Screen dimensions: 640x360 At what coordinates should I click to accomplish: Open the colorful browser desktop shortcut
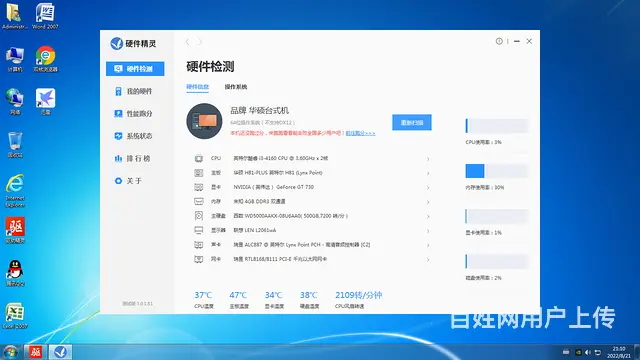click(x=45, y=60)
